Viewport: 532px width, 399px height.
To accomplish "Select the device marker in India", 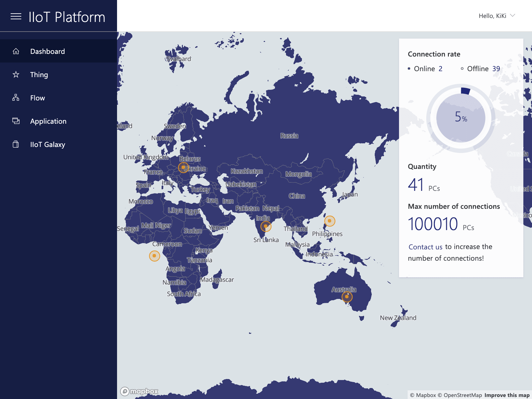I will pyautogui.click(x=266, y=226).
